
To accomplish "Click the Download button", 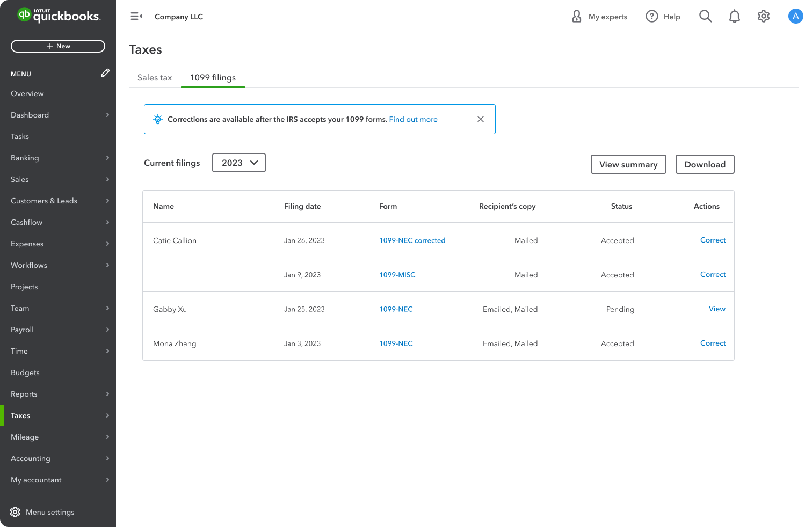I will point(705,164).
